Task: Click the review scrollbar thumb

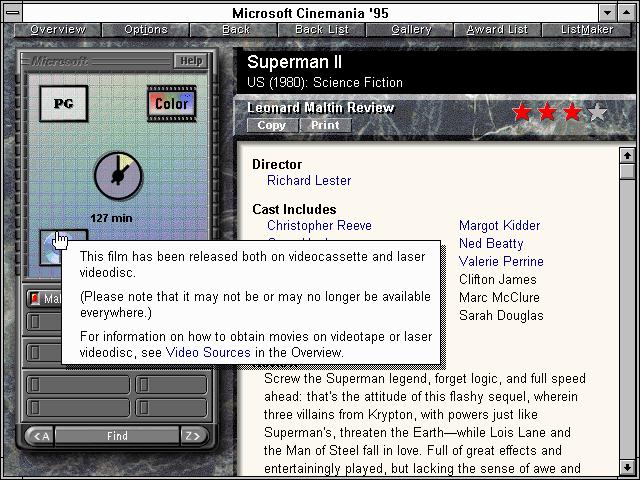Action: pos(627,171)
